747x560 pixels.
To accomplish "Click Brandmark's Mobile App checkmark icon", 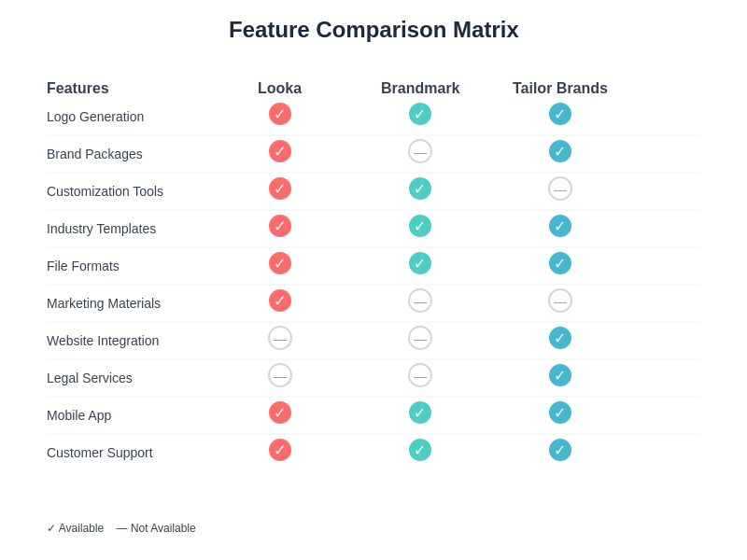I will [x=420, y=413].
